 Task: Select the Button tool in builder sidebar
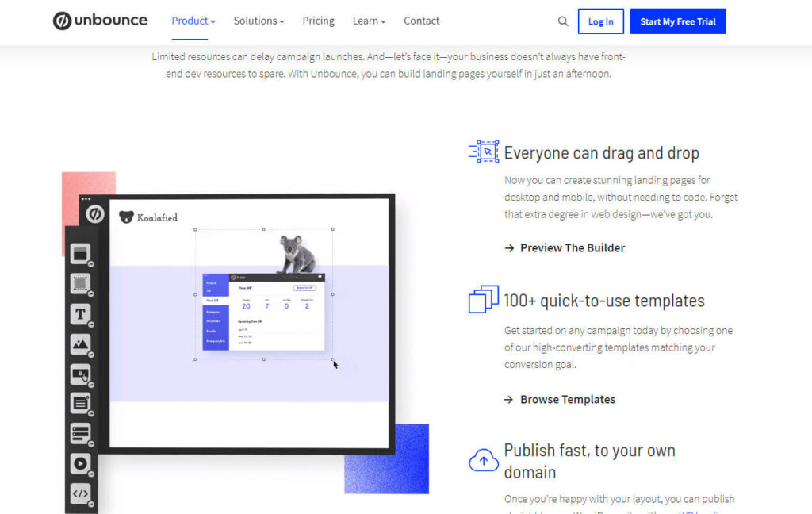(80, 374)
